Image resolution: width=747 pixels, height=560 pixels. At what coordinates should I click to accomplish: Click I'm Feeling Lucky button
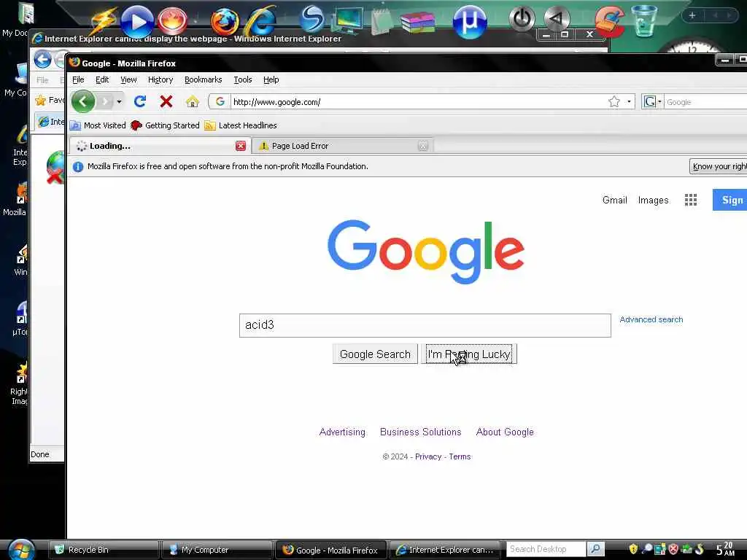469,354
